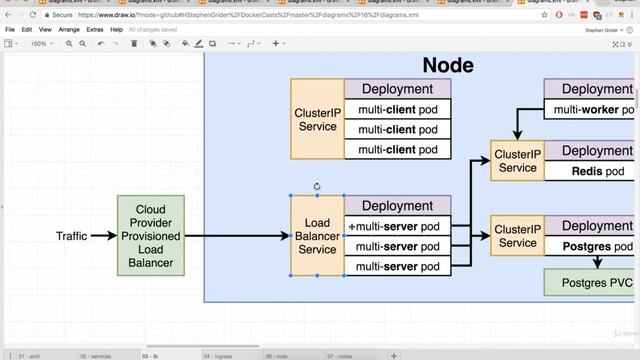Screen dimensions: 640x360
Task: Collapse the toolbar with the chevron icon
Action: pyautogui.click(x=630, y=44)
